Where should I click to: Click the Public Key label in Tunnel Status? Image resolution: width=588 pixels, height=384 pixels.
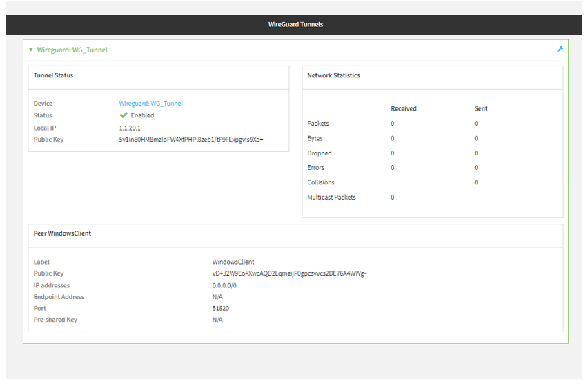tap(49, 140)
